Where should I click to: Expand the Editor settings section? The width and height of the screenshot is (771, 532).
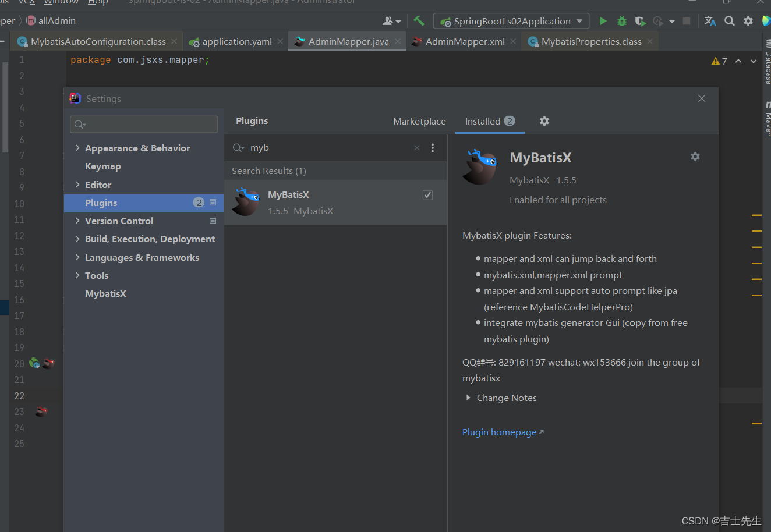tap(77, 185)
